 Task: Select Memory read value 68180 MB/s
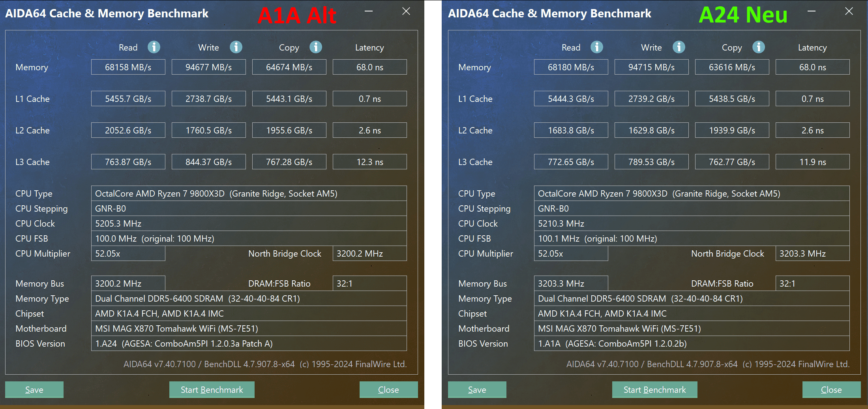tap(571, 67)
